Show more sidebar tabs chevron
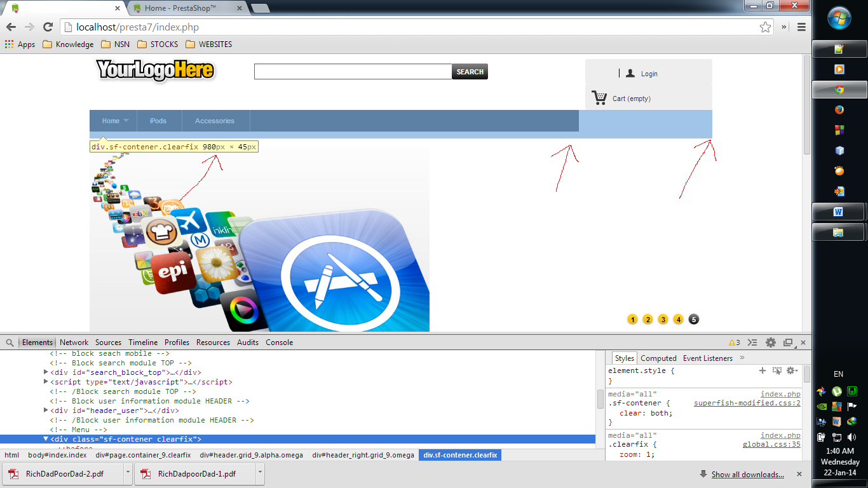The width and height of the screenshot is (868, 488). [742, 358]
